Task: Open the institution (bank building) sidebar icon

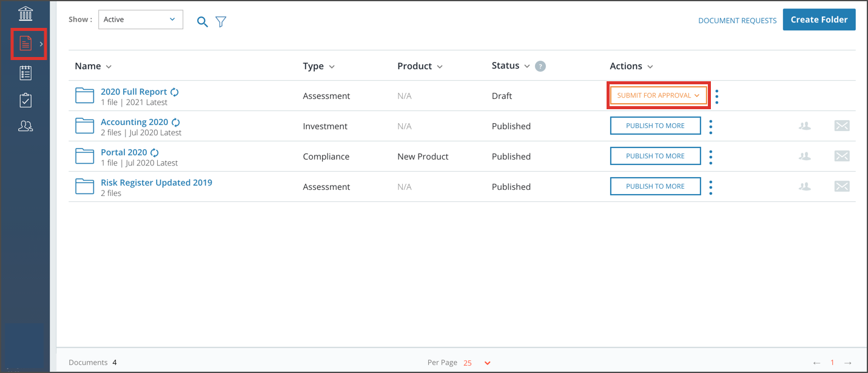Action: pyautogui.click(x=25, y=13)
